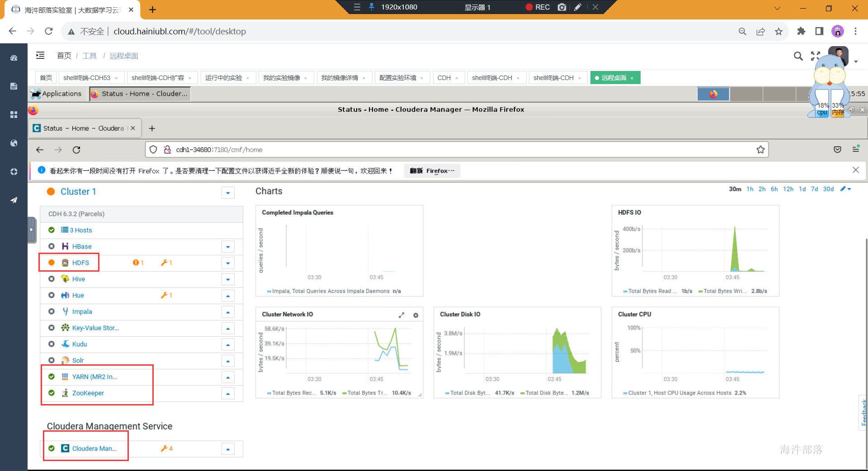Screen dimensions: 868x471
Task: Open the 3 Hosts link
Action: pyautogui.click(x=80, y=230)
